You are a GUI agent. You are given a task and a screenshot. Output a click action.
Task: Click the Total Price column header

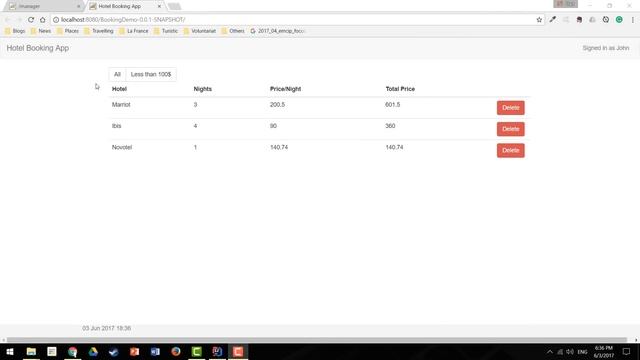pos(400,89)
